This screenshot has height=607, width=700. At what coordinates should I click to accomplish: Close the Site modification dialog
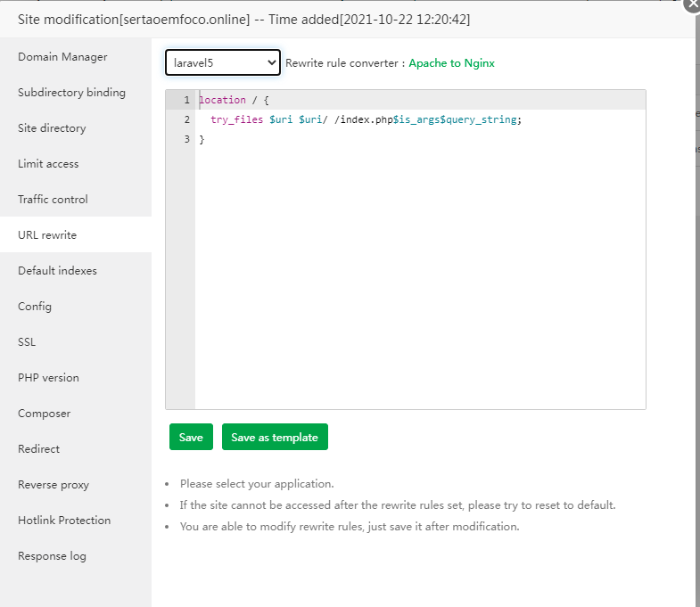pos(692,4)
